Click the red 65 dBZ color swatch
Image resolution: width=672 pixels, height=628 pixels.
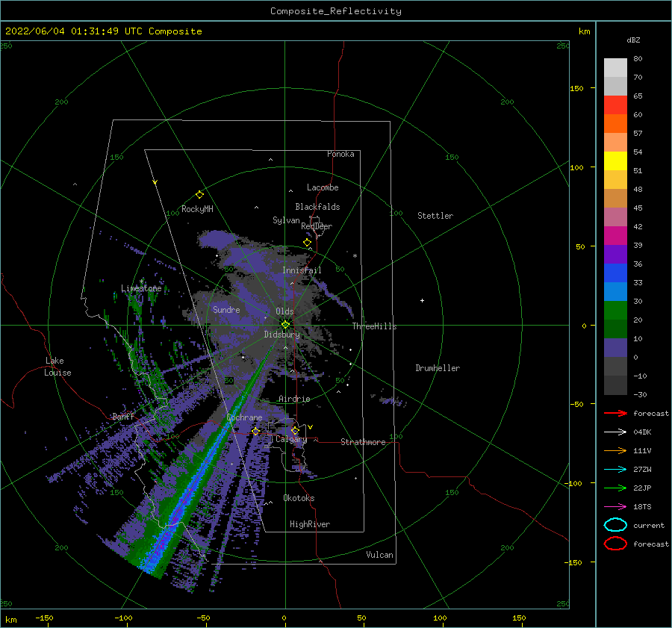point(615,105)
